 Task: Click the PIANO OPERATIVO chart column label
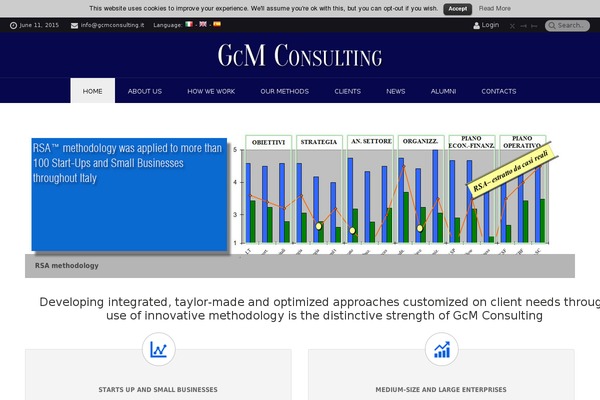click(522, 142)
